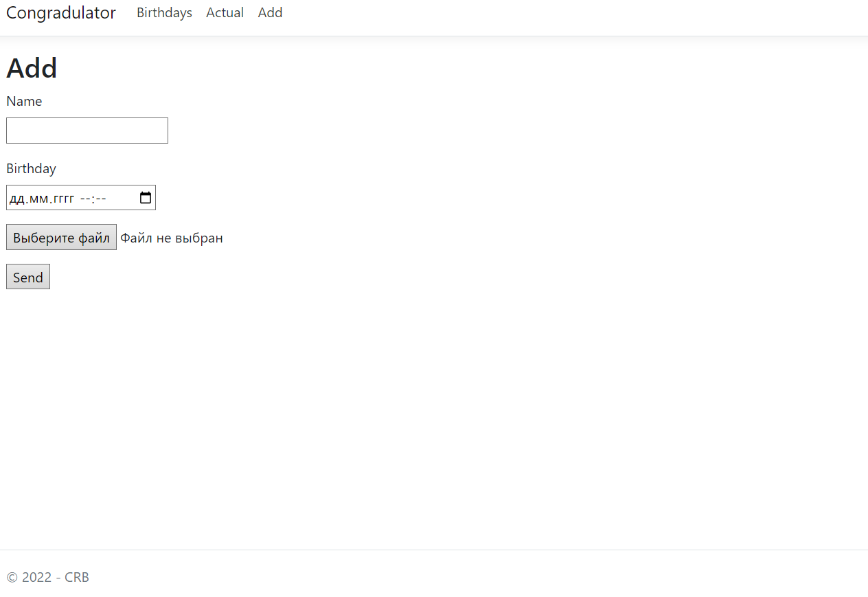
Task: Click the calendar icon in Birthday field
Action: [x=146, y=197]
